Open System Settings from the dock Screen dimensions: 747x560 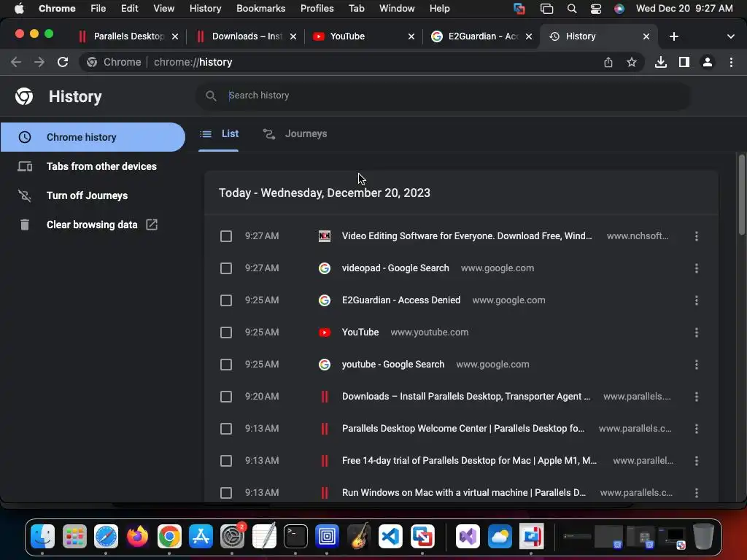[x=233, y=537]
